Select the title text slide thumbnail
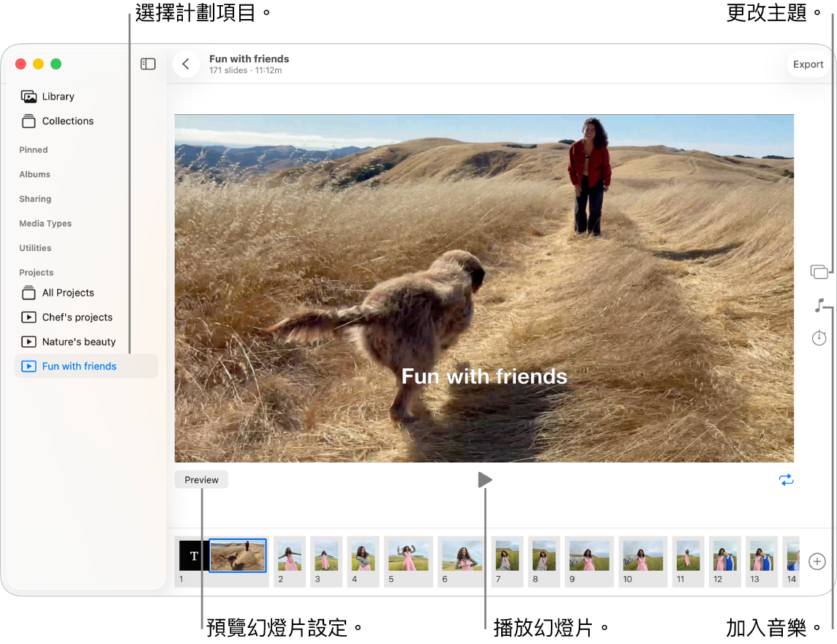 tap(193, 556)
